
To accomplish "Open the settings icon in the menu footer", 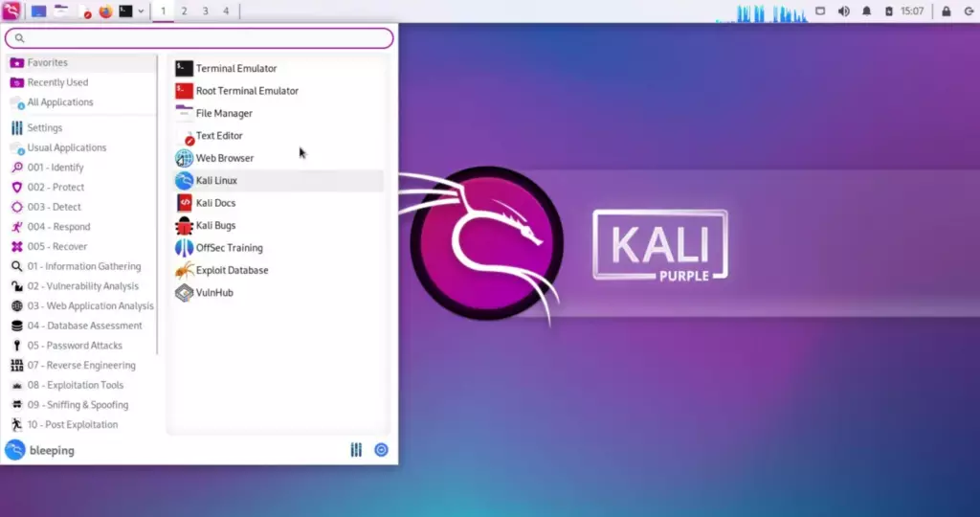I will pyautogui.click(x=356, y=450).
